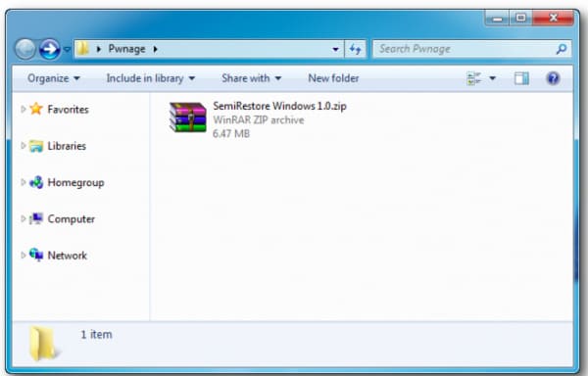Click the WinRAR ZIP archive type text
The image size is (588, 376).
tap(259, 119)
